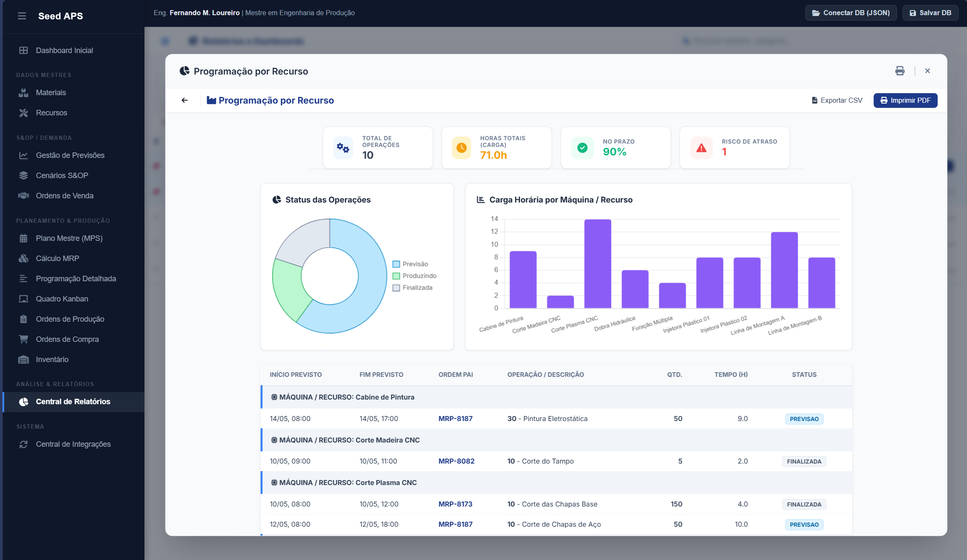Screen dimensions: 967x560
Task: Click the Imprimir PDF button
Action: click(905, 100)
